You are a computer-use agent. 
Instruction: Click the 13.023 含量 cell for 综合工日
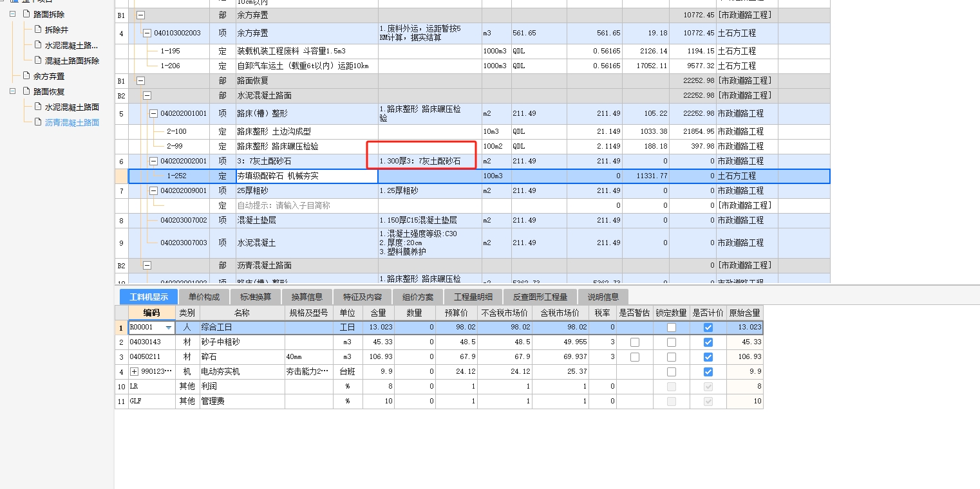point(379,328)
